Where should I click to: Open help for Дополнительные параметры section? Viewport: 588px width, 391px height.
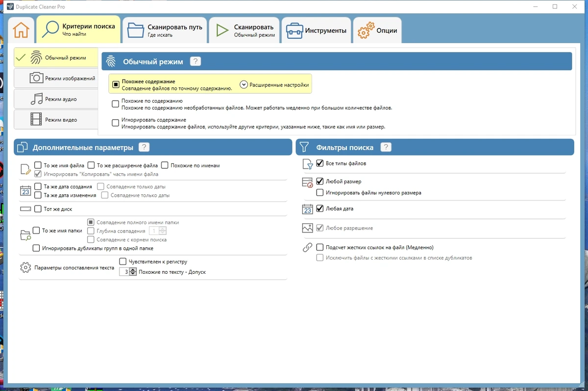144,147
